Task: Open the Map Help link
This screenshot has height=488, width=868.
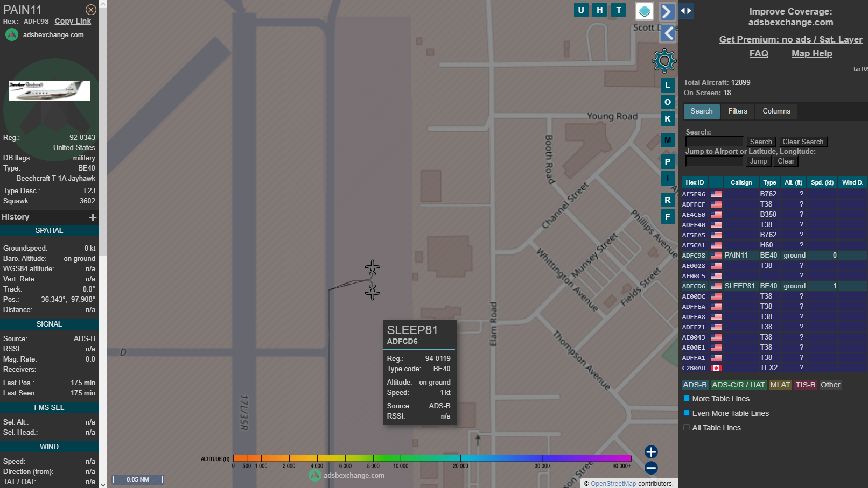Action: pyautogui.click(x=811, y=53)
